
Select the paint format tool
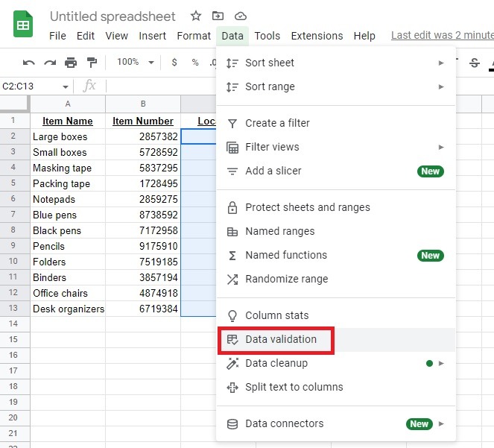click(92, 63)
